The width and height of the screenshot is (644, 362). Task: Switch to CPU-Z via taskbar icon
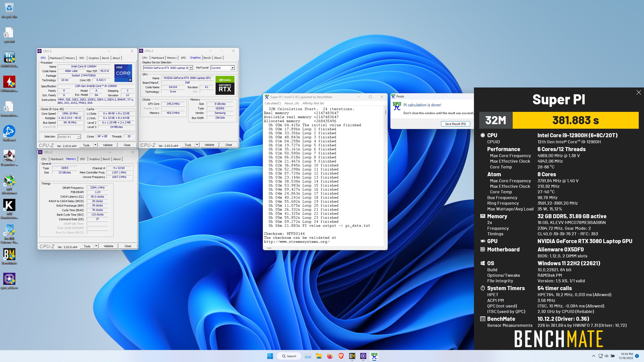click(x=363, y=356)
